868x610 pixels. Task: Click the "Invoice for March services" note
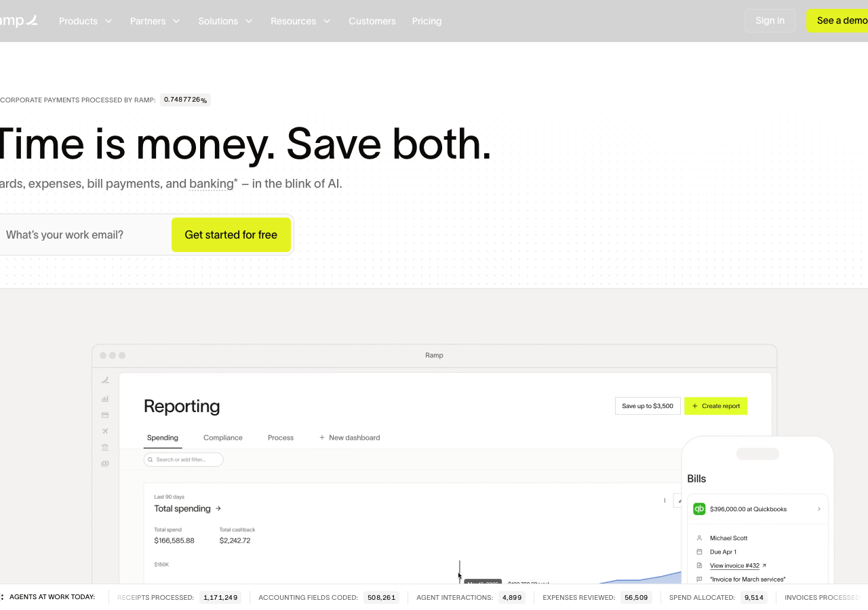tap(748, 579)
